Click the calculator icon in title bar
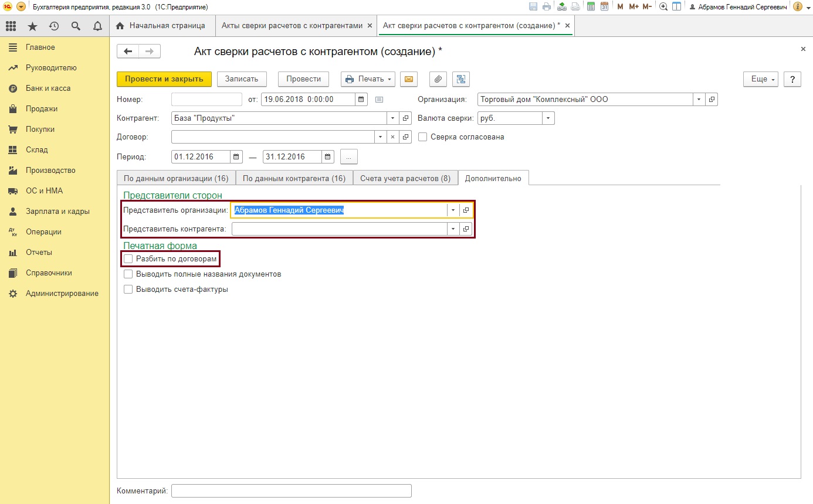 click(591, 6)
